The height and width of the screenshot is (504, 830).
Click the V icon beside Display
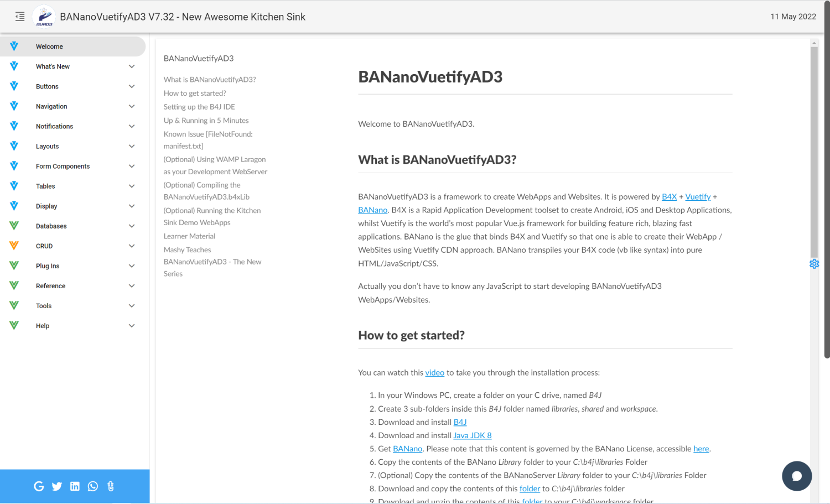click(x=14, y=206)
